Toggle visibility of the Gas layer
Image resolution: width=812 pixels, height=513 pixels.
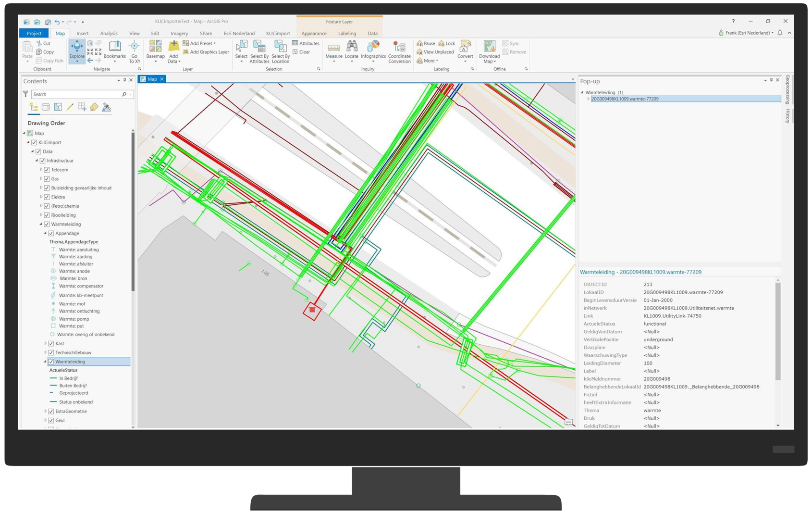pyautogui.click(x=48, y=178)
